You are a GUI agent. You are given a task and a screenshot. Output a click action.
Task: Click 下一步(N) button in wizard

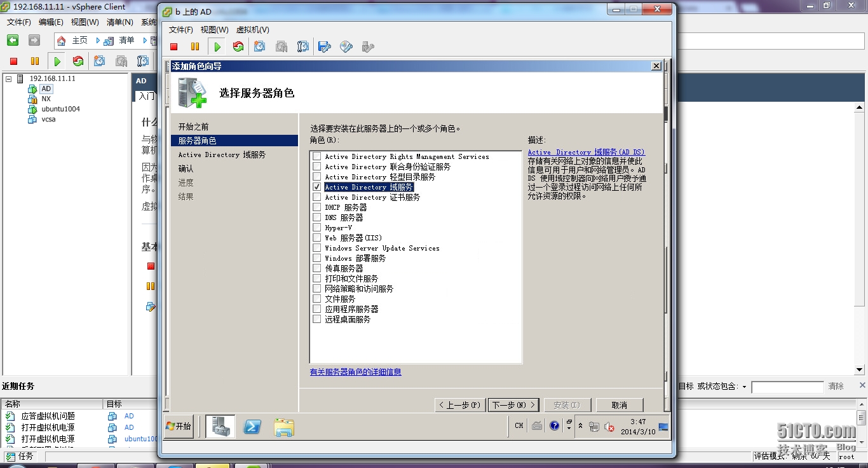[x=513, y=405]
